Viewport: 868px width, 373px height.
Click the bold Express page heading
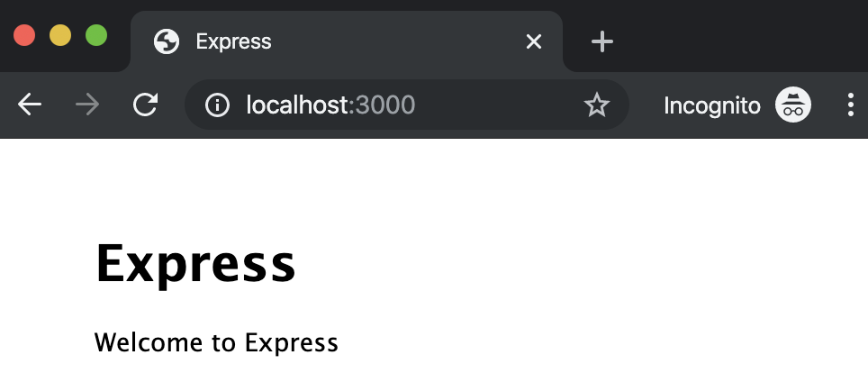tap(195, 264)
